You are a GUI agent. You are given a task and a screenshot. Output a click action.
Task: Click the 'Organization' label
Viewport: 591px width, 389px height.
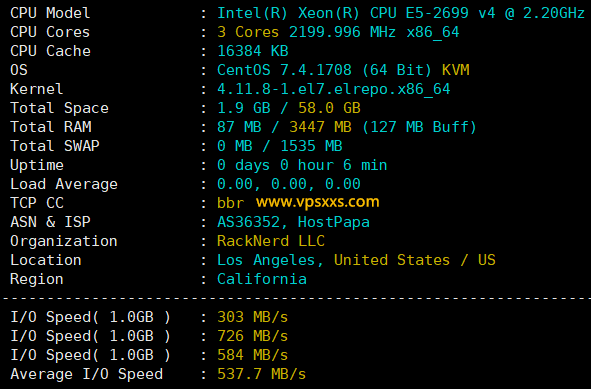tap(64, 241)
